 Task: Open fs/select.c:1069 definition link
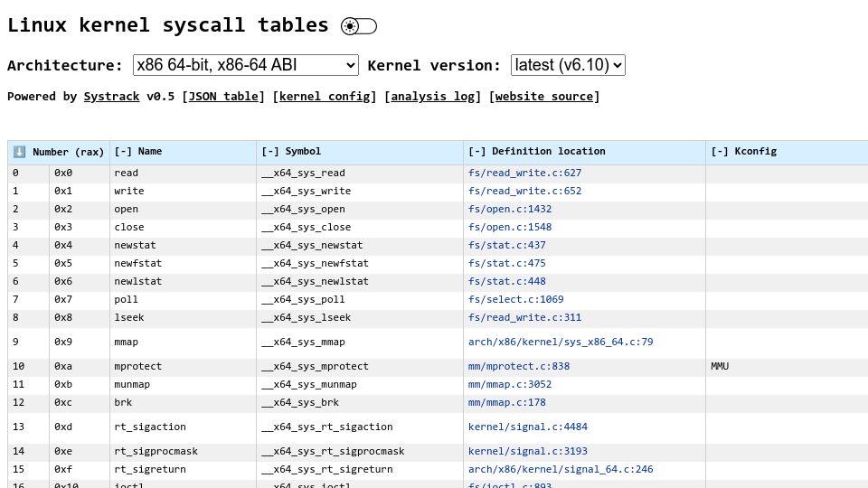tap(516, 299)
